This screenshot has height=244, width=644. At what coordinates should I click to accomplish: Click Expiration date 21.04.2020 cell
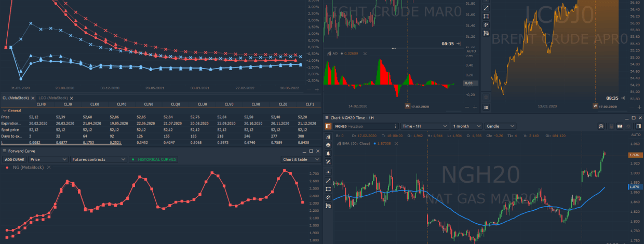92,123
